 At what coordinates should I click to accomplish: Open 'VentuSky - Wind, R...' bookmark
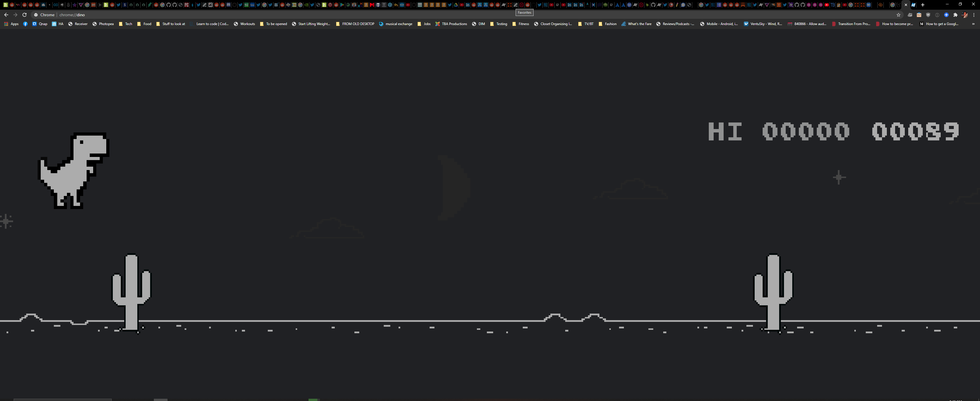tap(763, 24)
